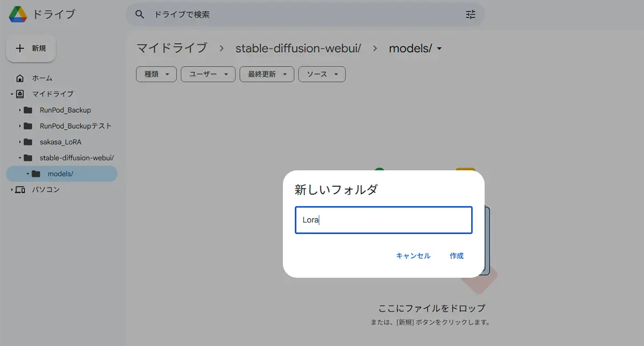Expand the RunPod_Buckupテスト folder arrow
This screenshot has width=644, height=346.
click(x=20, y=126)
